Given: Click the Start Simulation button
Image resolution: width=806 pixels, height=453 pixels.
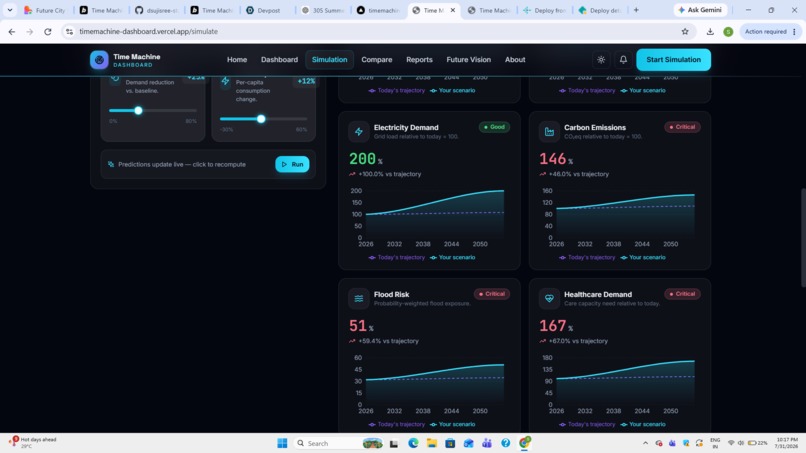Looking at the screenshot, I should coord(673,60).
